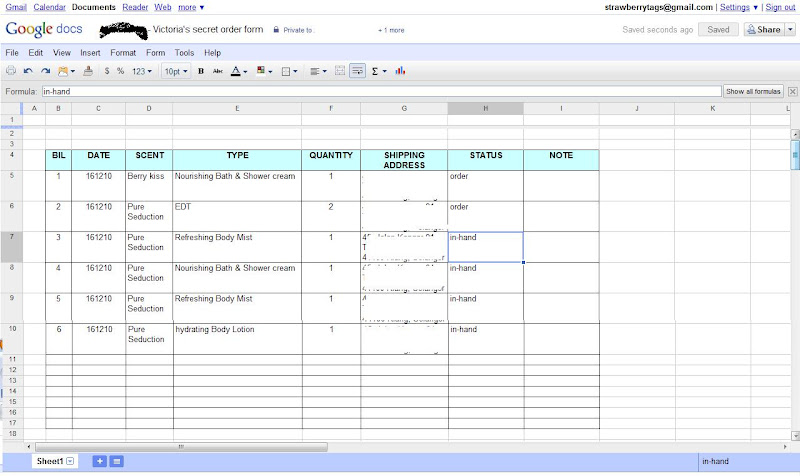The image size is (800, 476).
Task: Click the Private lock icon
Action: pos(276,30)
